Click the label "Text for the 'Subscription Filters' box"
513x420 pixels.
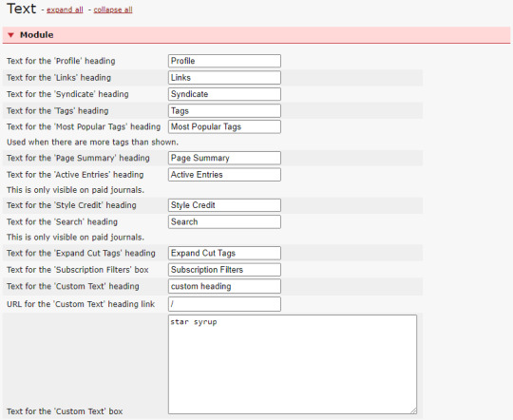[78, 270]
